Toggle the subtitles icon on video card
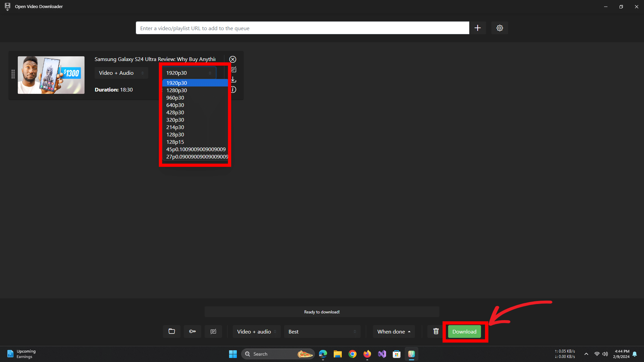Image resolution: width=644 pixels, height=362 pixels. click(234, 70)
